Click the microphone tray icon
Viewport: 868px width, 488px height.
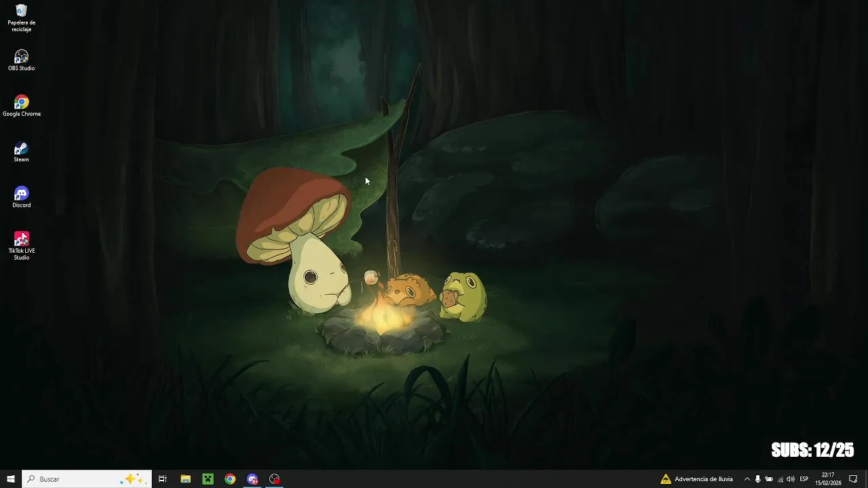pyautogui.click(x=757, y=479)
